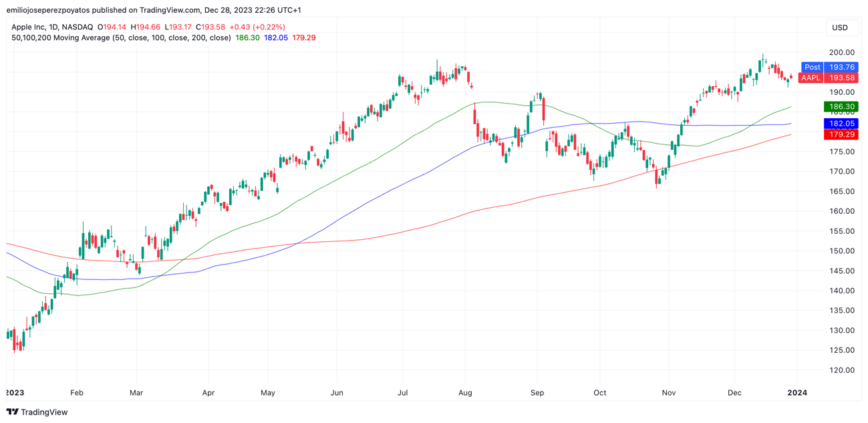The height and width of the screenshot is (423, 868).
Task: Click the Jul marker on time axis
Action: point(402,393)
